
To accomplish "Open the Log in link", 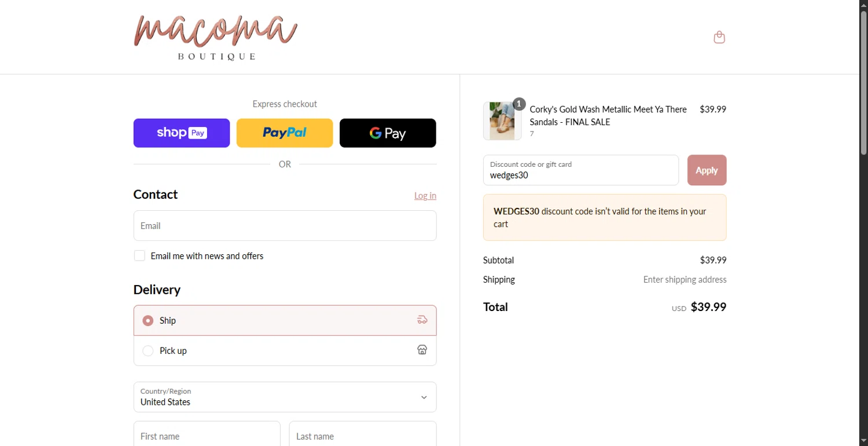I will (x=425, y=196).
